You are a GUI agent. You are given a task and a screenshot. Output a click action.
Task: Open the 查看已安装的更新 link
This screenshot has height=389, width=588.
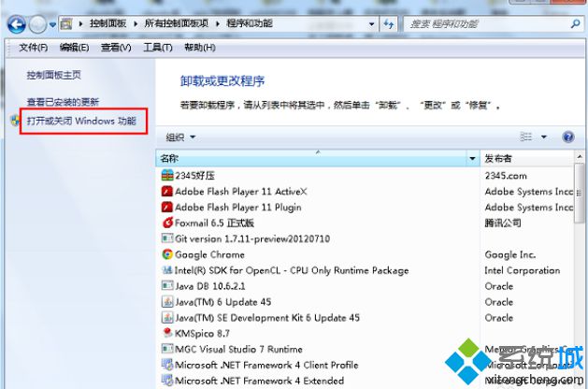(x=63, y=102)
